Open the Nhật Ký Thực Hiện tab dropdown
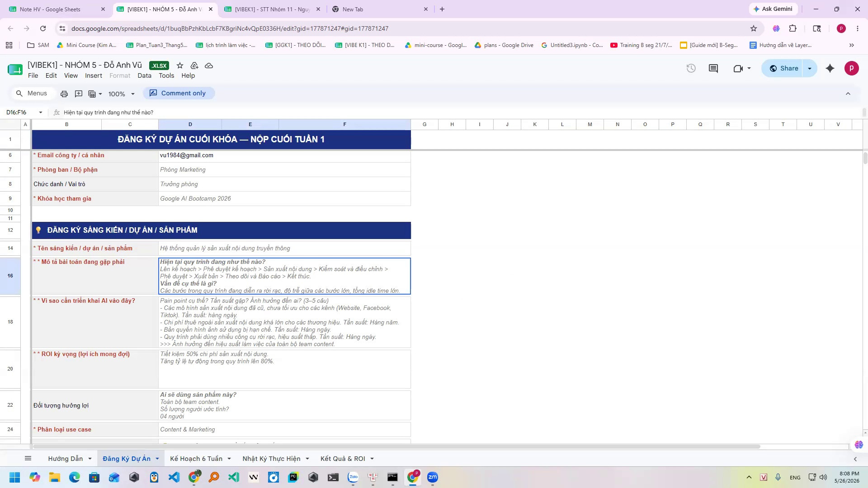 (x=307, y=459)
